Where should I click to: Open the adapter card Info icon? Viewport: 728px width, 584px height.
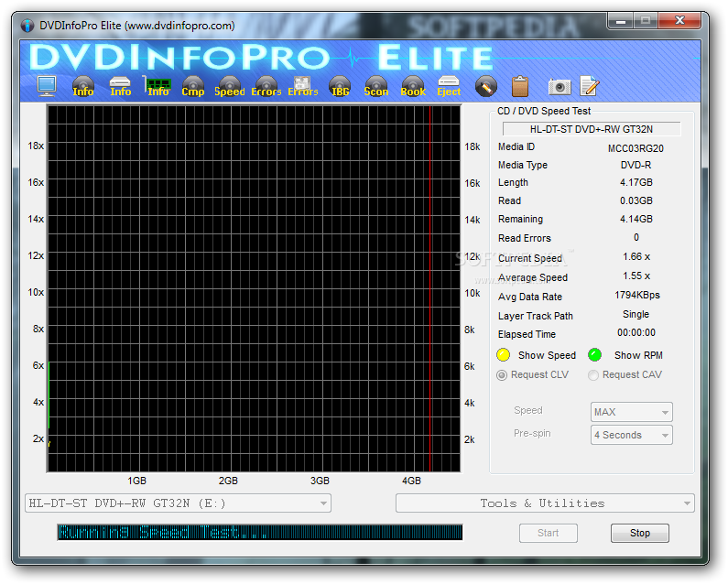click(158, 86)
